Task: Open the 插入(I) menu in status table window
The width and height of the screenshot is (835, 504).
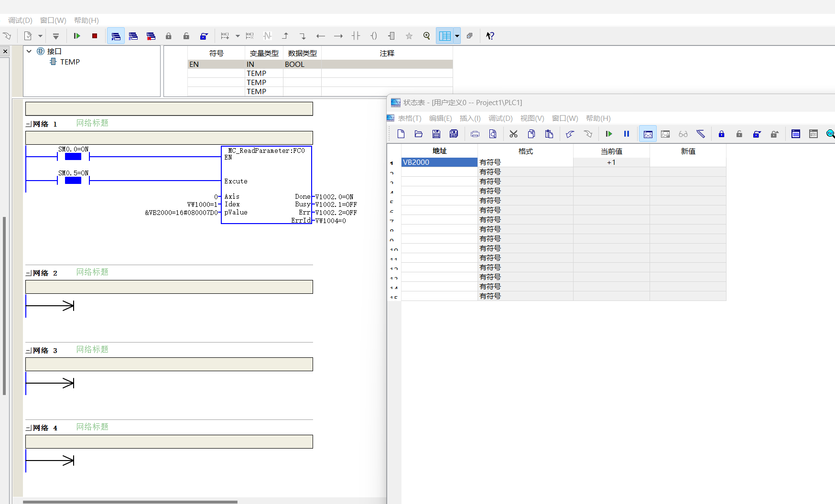Action: point(470,118)
